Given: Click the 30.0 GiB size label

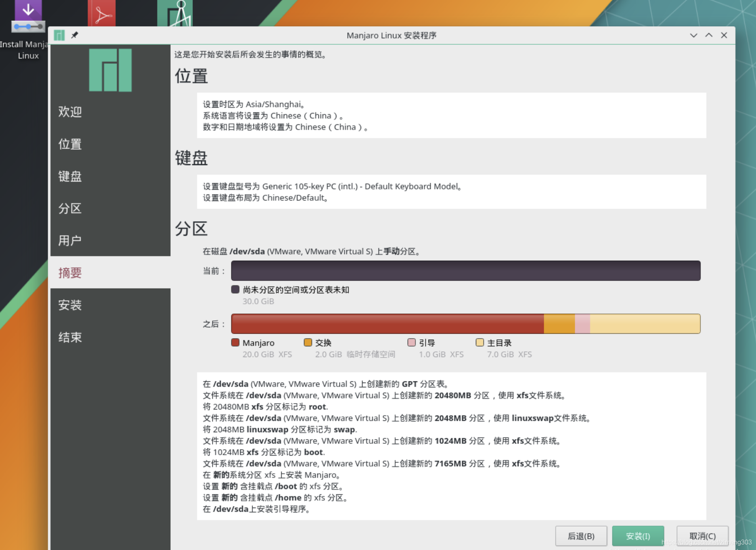Looking at the screenshot, I should click(258, 301).
